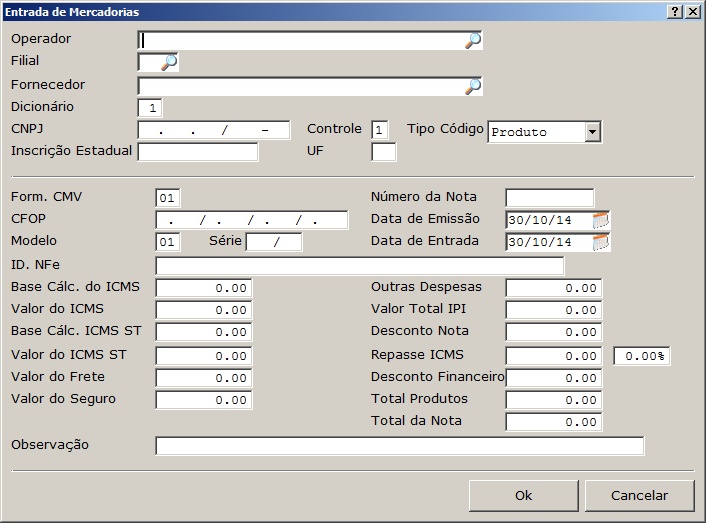Viewport: 706px width, 523px height.
Task: Click the CNPJ input field
Action: point(213,130)
